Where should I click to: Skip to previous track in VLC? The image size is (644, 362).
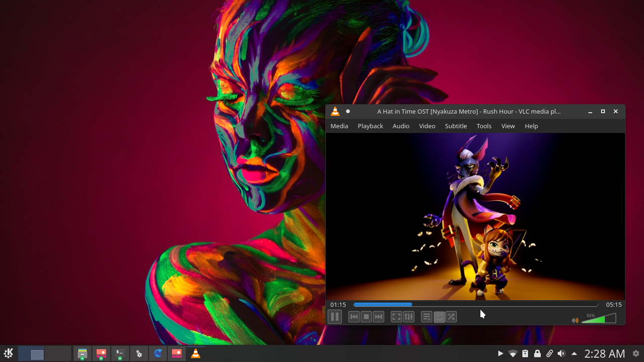354,317
